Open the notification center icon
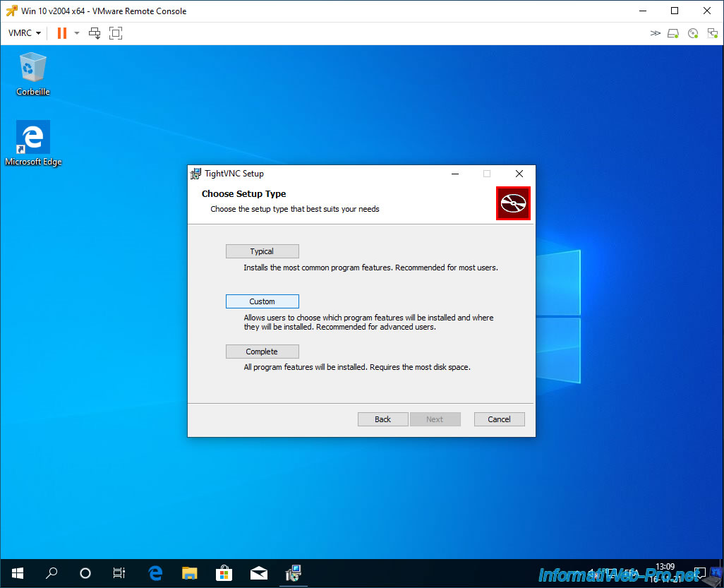The width and height of the screenshot is (724, 588). point(700,573)
